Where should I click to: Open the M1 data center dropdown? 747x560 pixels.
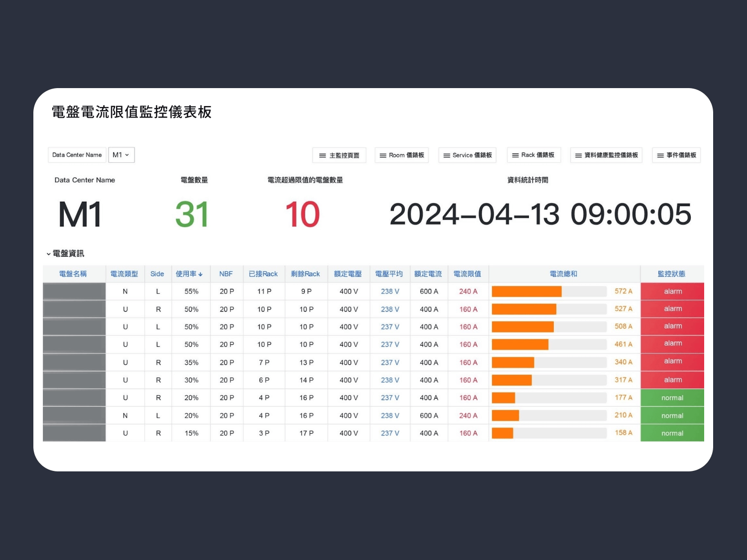(x=121, y=155)
